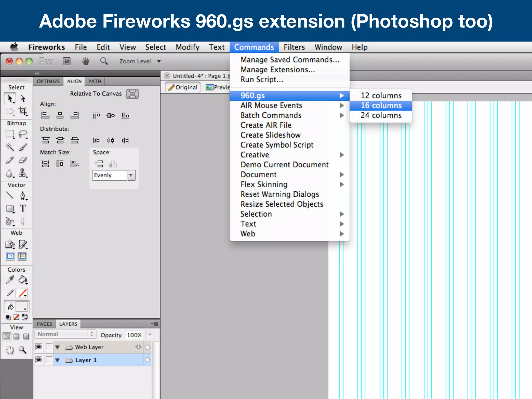Select the Eraser tool
Screen dimensions: 532x399
[23, 160]
